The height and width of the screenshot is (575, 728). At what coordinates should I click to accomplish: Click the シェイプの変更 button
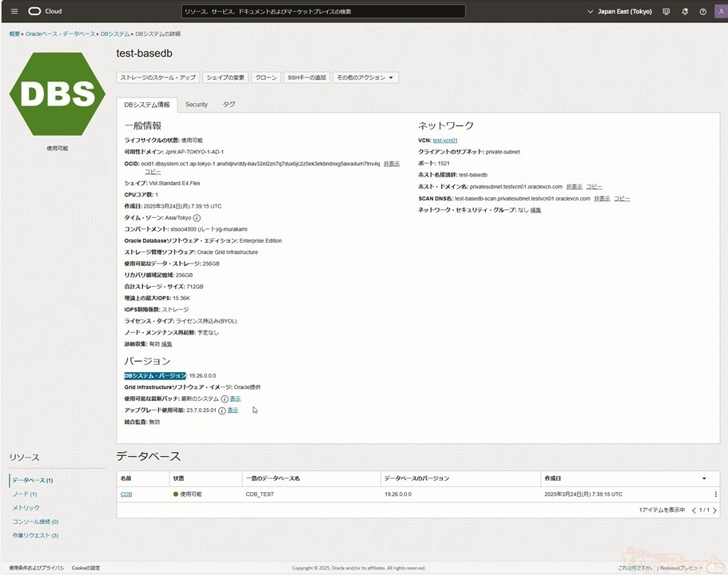[x=225, y=77]
